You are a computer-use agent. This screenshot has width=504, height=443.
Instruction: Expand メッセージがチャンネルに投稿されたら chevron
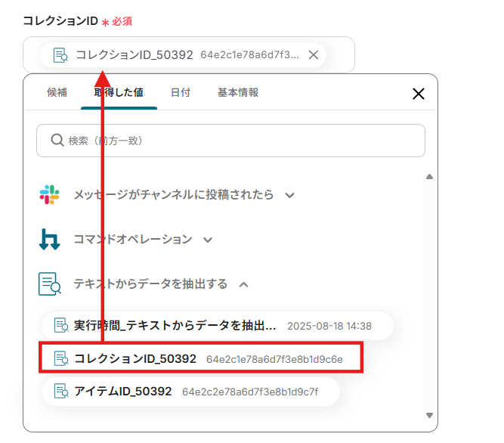[x=289, y=195]
